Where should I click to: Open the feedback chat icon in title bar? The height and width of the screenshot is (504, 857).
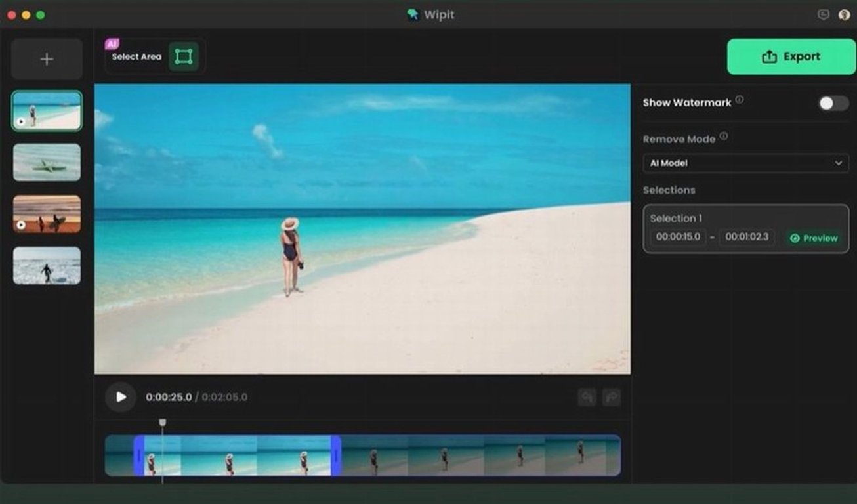pyautogui.click(x=823, y=14)
